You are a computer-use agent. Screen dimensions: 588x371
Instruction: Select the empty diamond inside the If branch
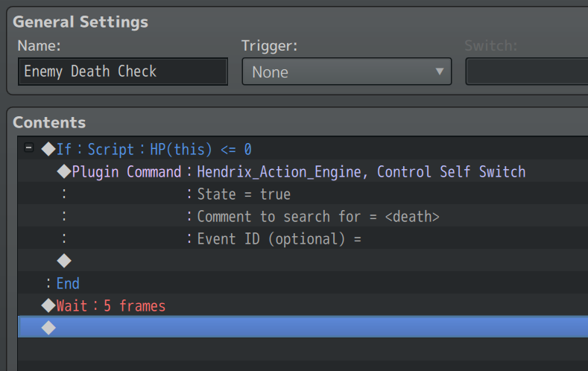(64, 261)
